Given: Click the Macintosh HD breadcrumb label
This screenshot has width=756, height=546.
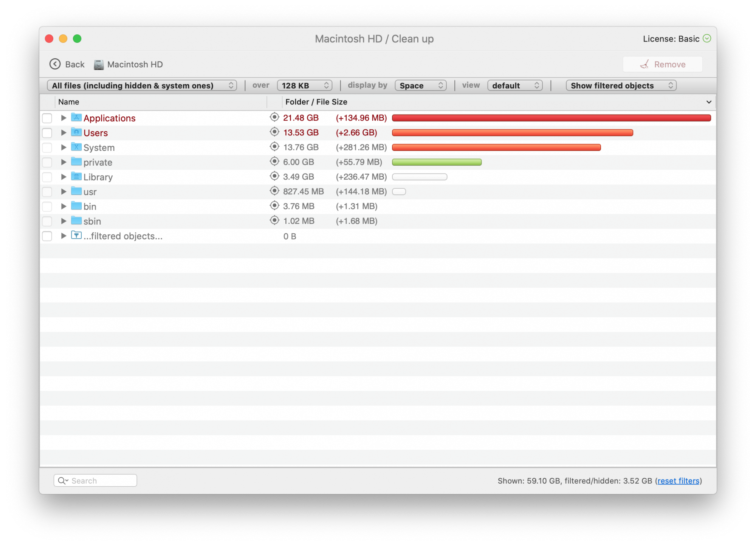Looking at the screenshot, I should click(x=135, y=65).
